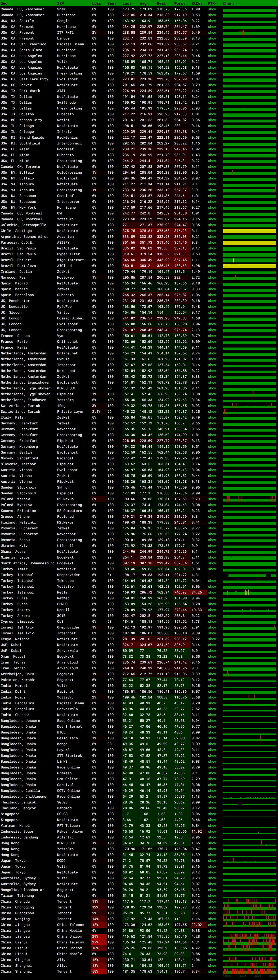Open the chart for Paraguay ASISPY row

click(249, 243)
